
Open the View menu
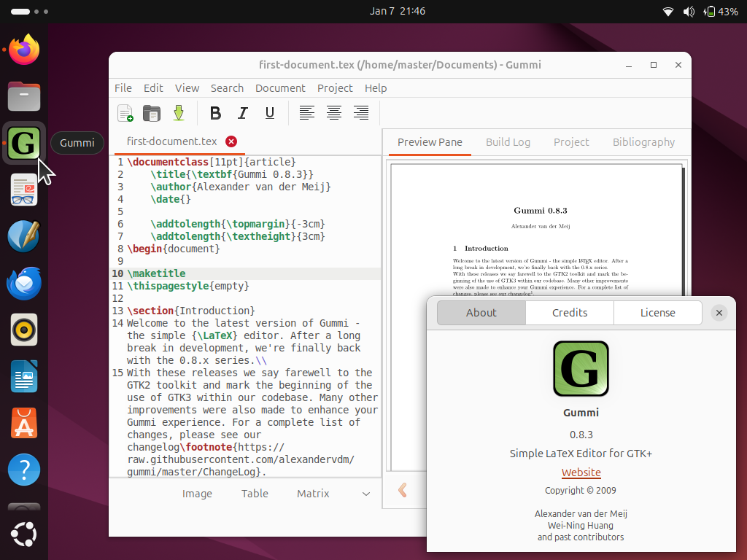click(x=187, y=88)
